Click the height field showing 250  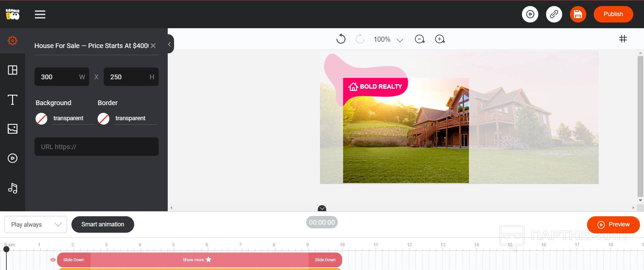pyautogui.click(x=131, y=77)
